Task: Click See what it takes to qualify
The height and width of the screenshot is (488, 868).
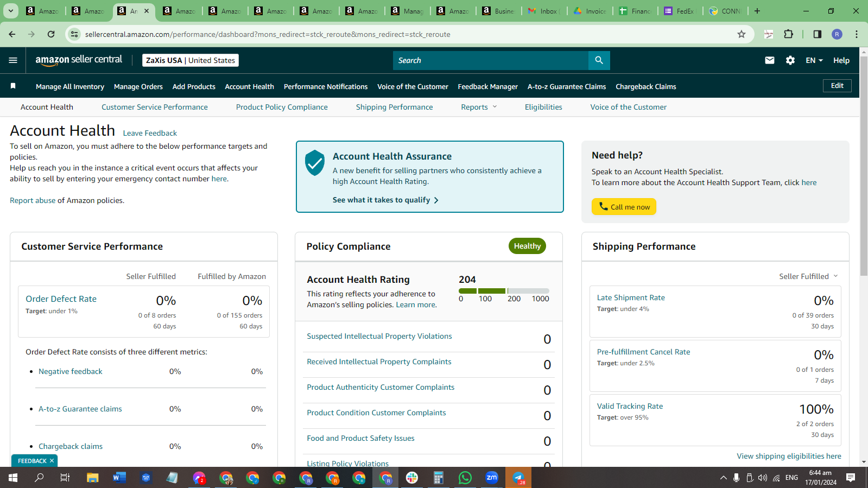Action: [x=385, y=200]
